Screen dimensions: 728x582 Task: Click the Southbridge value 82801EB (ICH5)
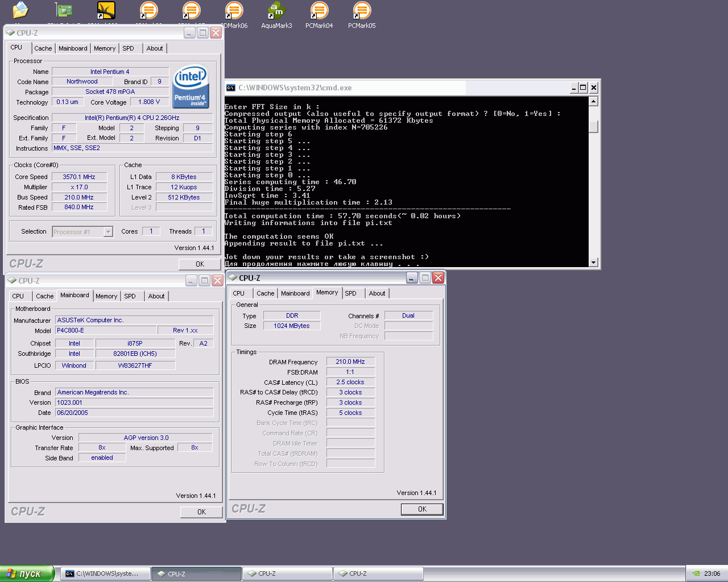(135, 354)
